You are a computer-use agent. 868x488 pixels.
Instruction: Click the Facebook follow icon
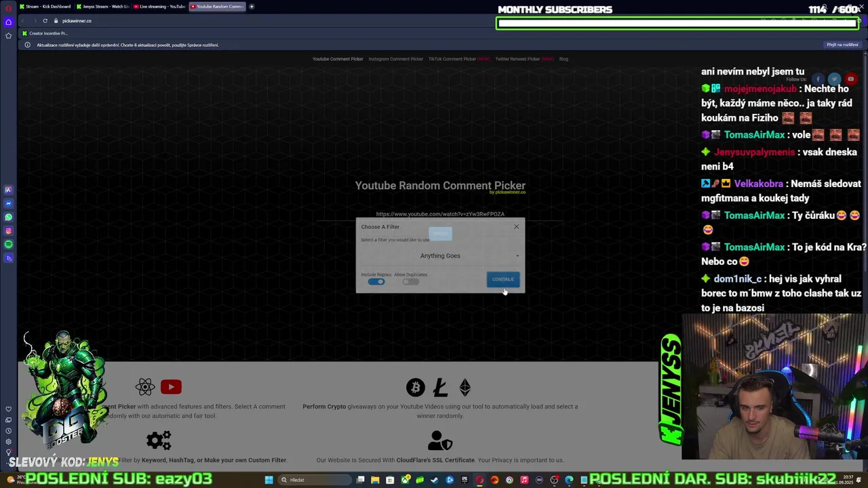coord(818,79)
